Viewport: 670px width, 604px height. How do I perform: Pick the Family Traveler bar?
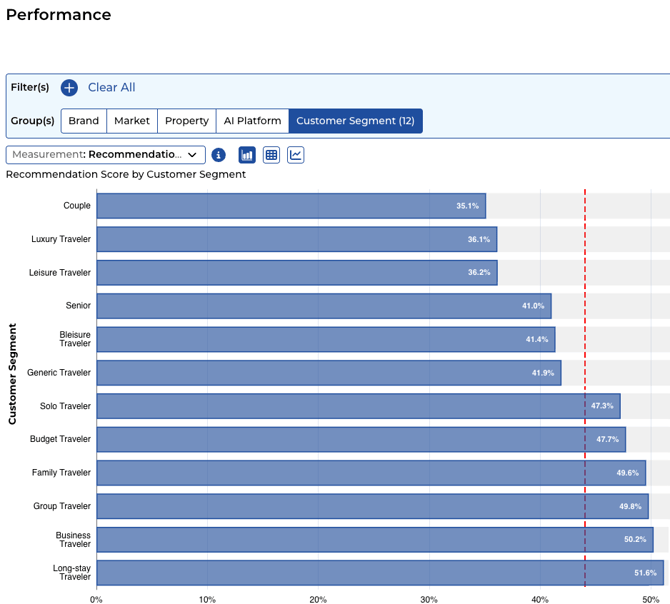[x=371, y=472]
